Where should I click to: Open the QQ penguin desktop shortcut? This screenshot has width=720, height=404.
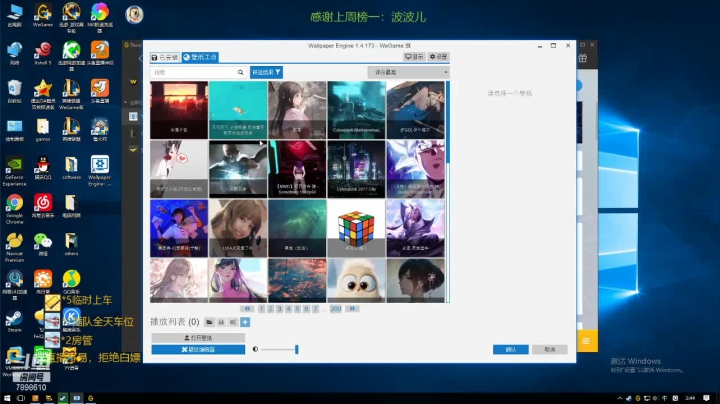point(43,168)
